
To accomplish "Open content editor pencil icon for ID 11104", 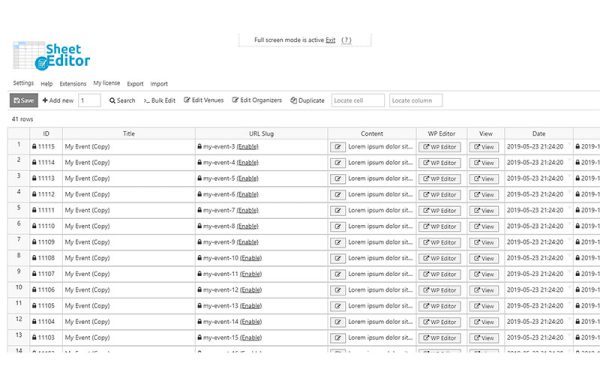I will [x=338, y=322].
